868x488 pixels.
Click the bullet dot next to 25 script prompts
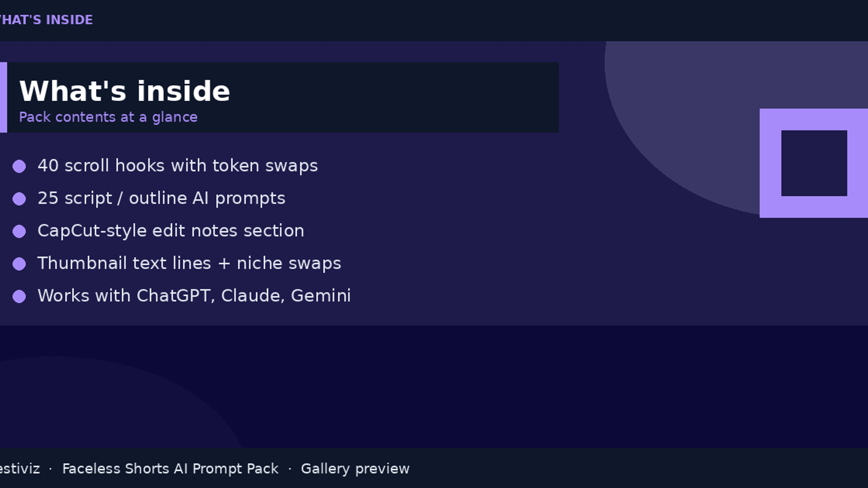tap(19, 199)
